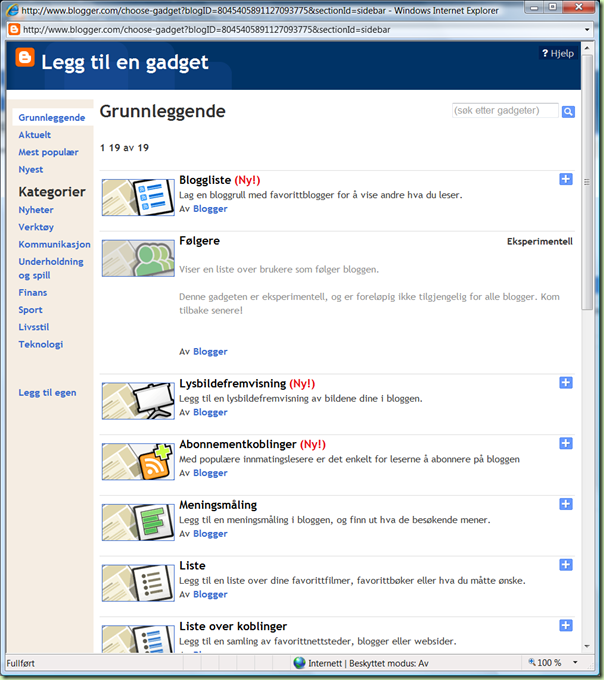
Task: Open the Liste over koblinger thumbnail
Action: coord(138,639)
